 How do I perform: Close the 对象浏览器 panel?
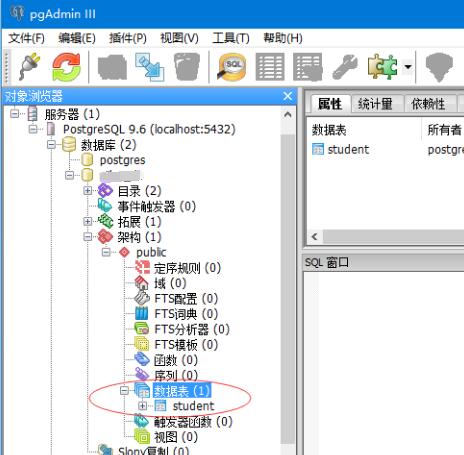[288, 96]
